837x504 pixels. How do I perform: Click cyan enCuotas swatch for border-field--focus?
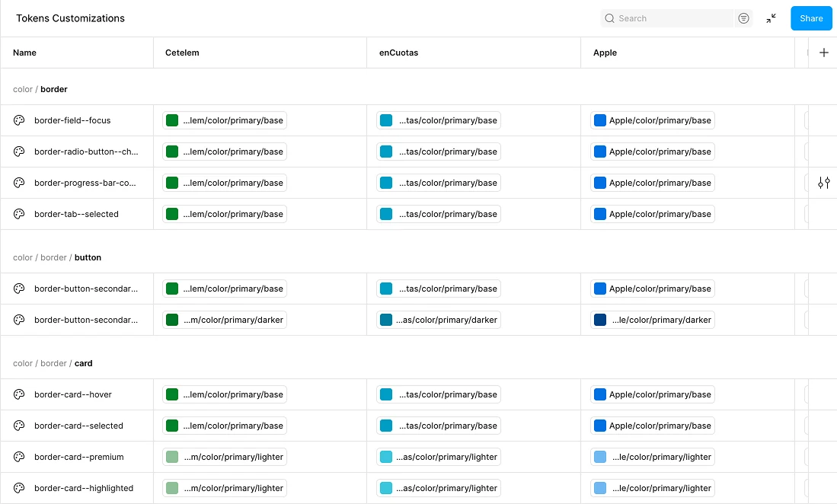coord(386,120)
